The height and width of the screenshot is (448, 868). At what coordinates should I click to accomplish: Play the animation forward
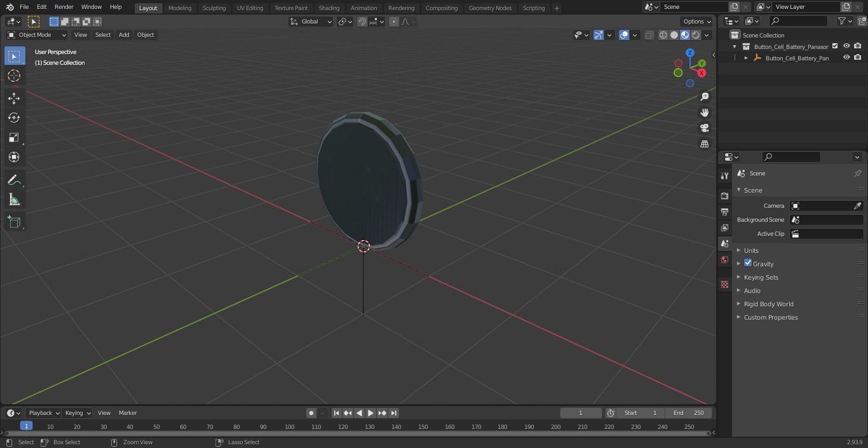370,413
